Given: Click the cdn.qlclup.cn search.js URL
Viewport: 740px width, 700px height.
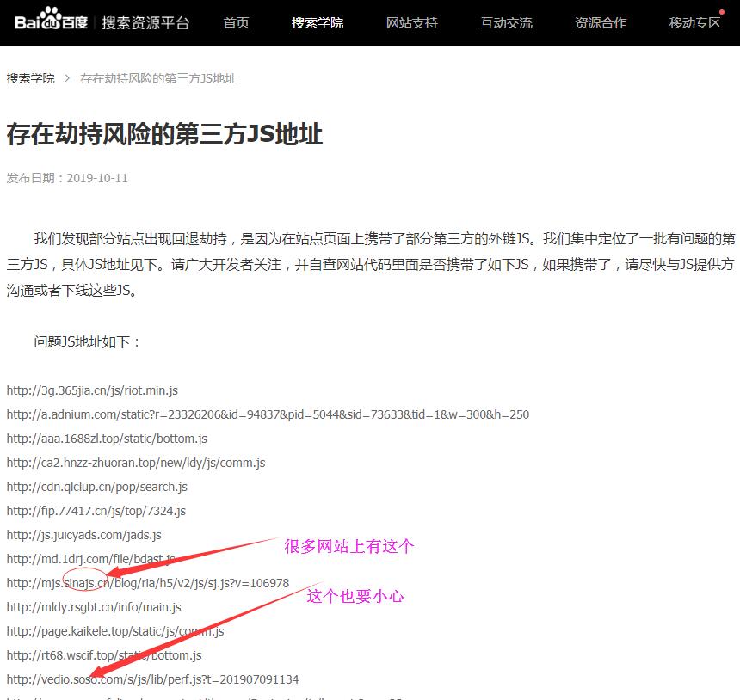Looking at the screenshot, I should [x=96, y=487].
